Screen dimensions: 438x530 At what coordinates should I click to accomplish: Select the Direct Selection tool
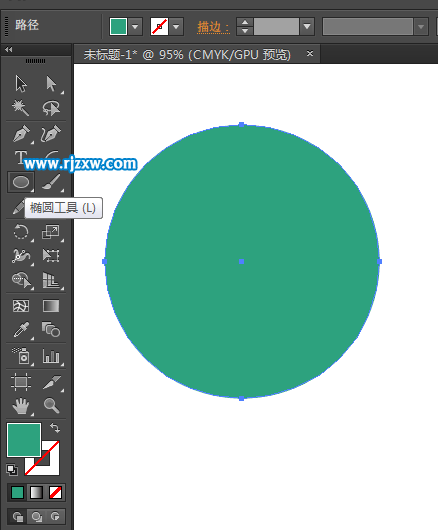(x=51, y=83)
